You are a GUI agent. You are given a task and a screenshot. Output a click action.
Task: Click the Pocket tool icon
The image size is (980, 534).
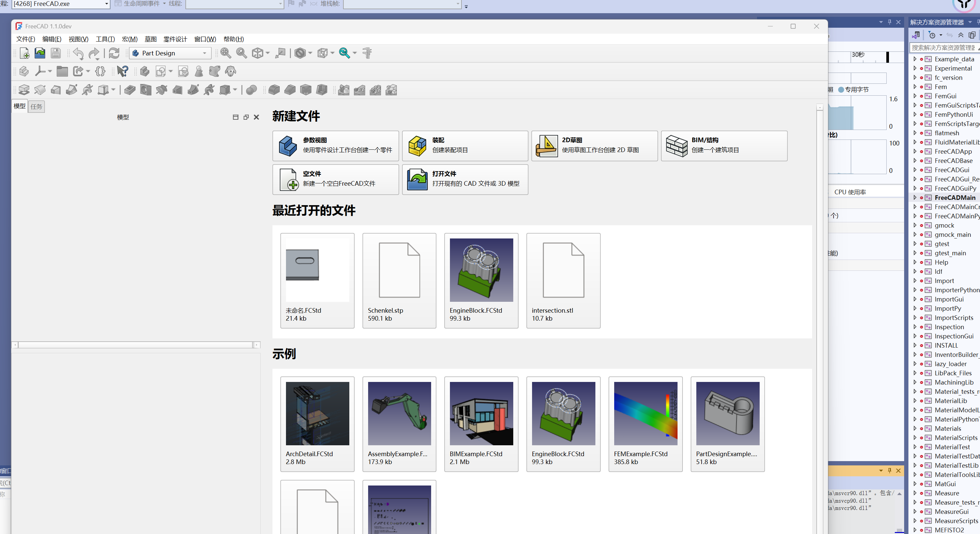point(130,90)
